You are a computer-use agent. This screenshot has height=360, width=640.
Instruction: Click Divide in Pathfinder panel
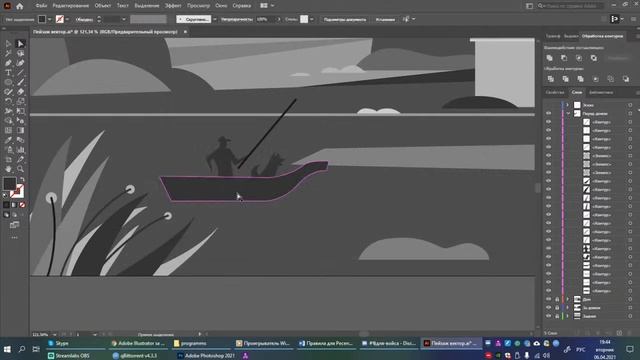[x=551, y=79]
